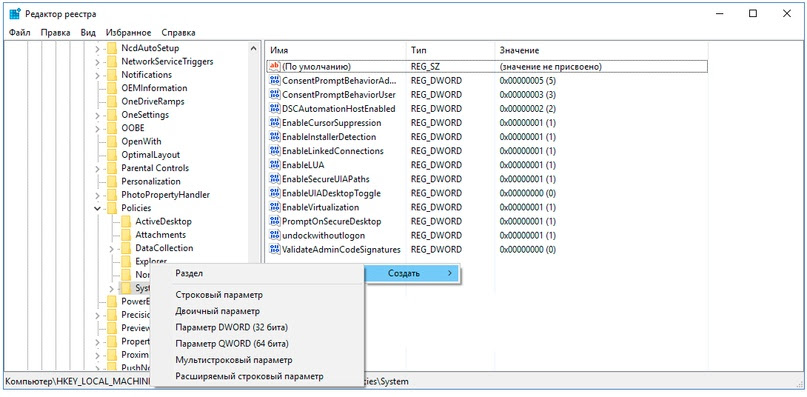Click the DataCollection folder icon
Viewport: 807px width, 397px height.
(x=126, y=249)
